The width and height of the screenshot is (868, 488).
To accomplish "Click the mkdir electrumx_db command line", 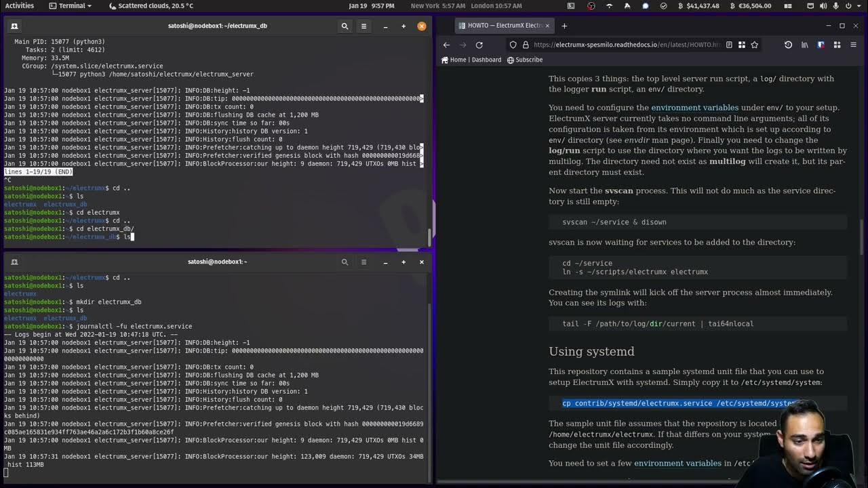I will pyautogui.click(x=73, y=302).
